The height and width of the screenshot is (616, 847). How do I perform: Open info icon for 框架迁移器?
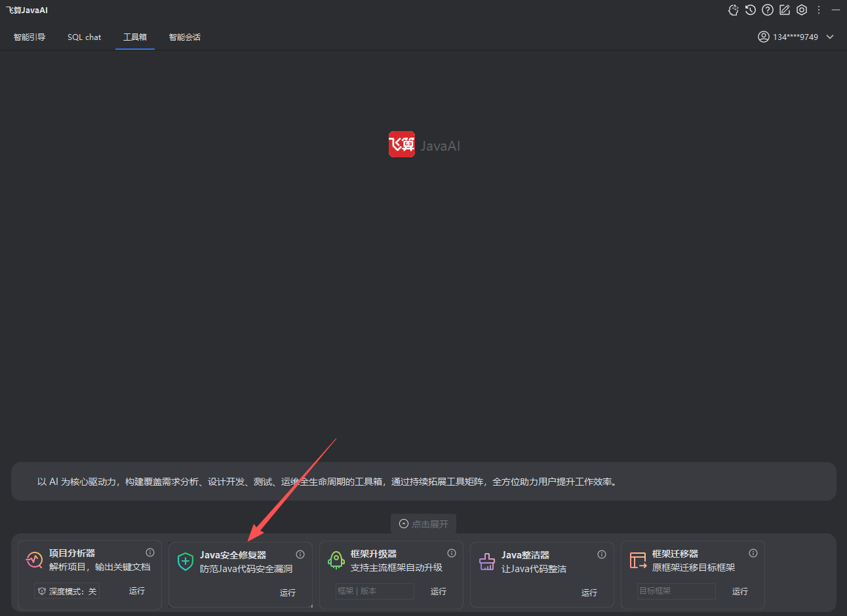753,553
